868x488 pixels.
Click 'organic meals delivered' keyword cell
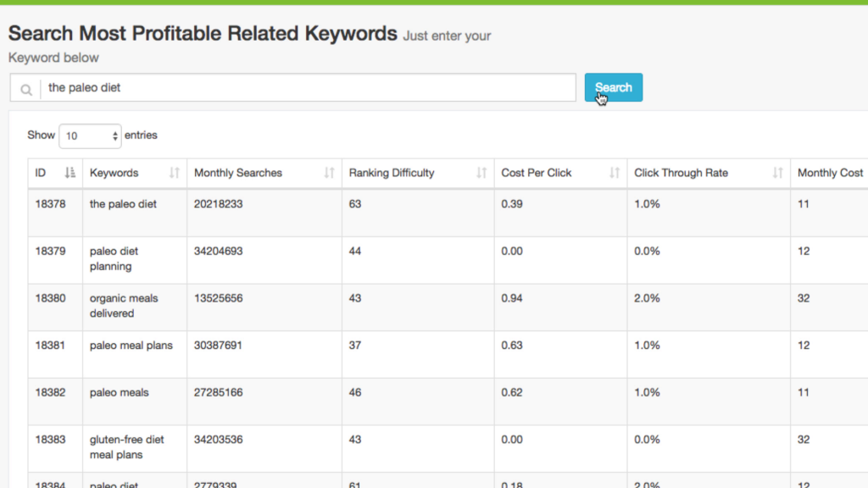(124, 306)
